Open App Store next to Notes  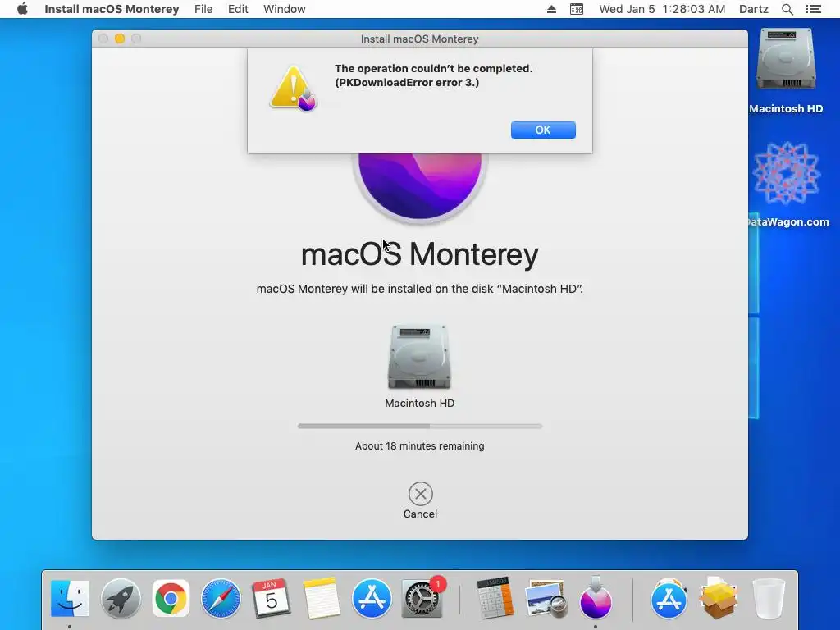point(372,598)
